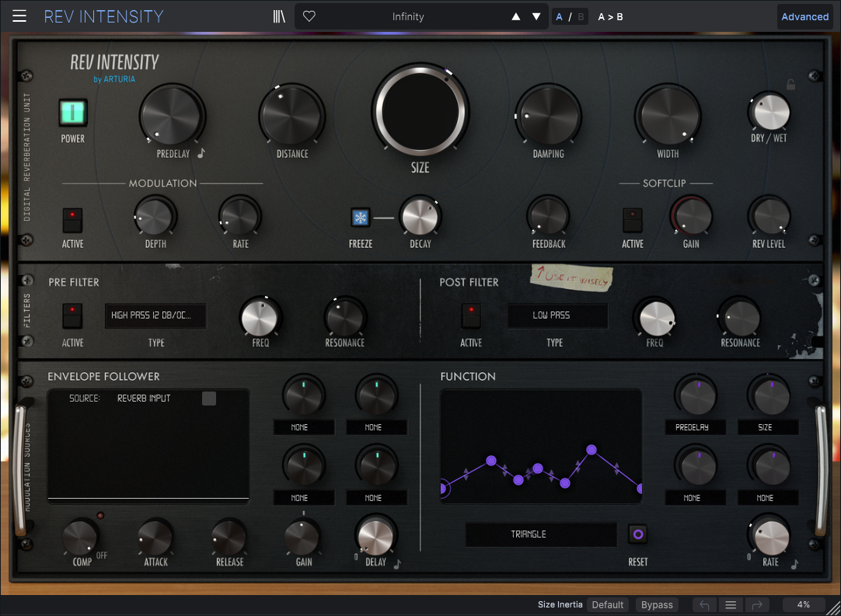Open the hamburger main menu
This screenshot has width=841, height=616.
point(19,16)
